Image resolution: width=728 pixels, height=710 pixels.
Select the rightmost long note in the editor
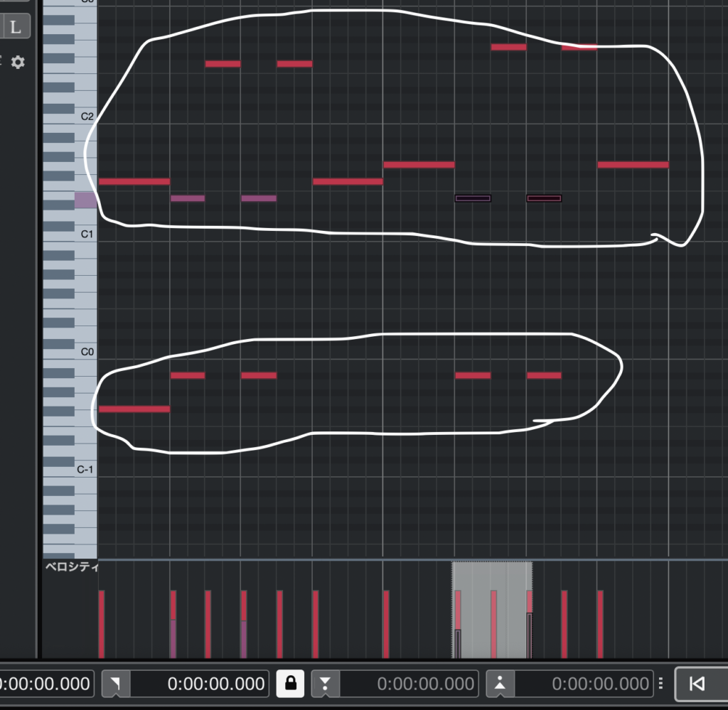point(633,165)
